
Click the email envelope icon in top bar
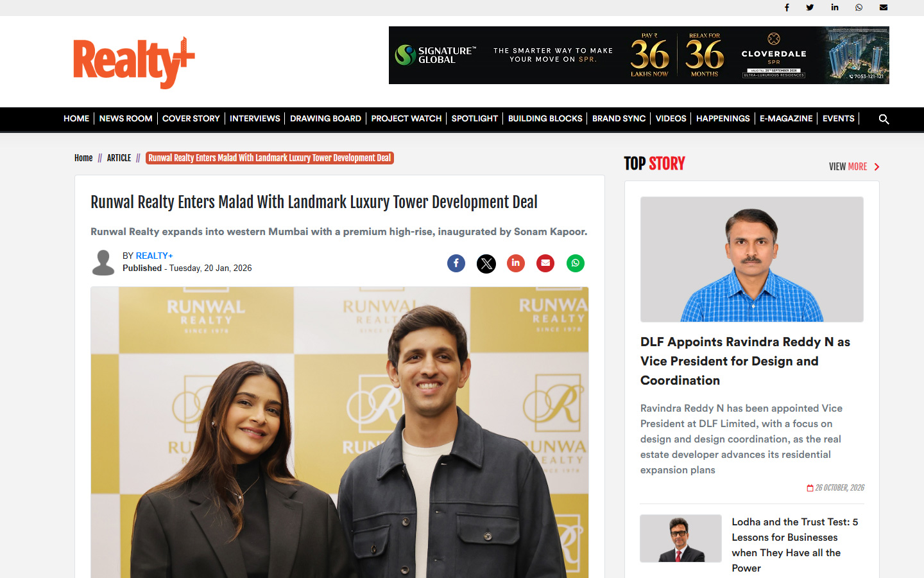pyautogui.click(x=884, y=8)
